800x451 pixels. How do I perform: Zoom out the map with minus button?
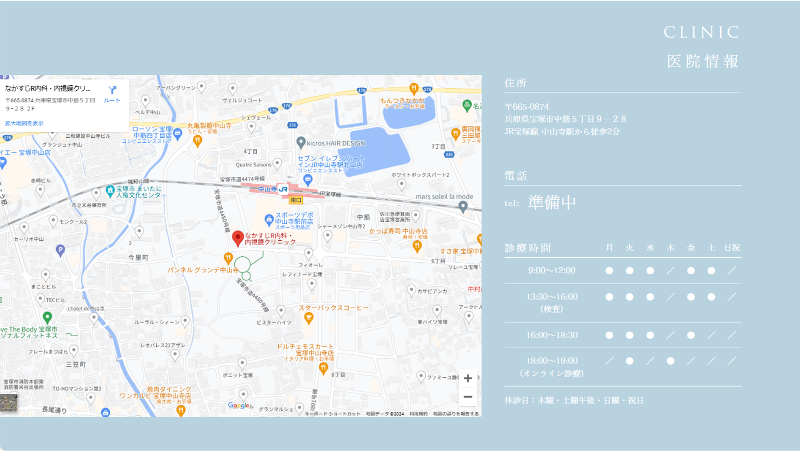tap(467, 397)
